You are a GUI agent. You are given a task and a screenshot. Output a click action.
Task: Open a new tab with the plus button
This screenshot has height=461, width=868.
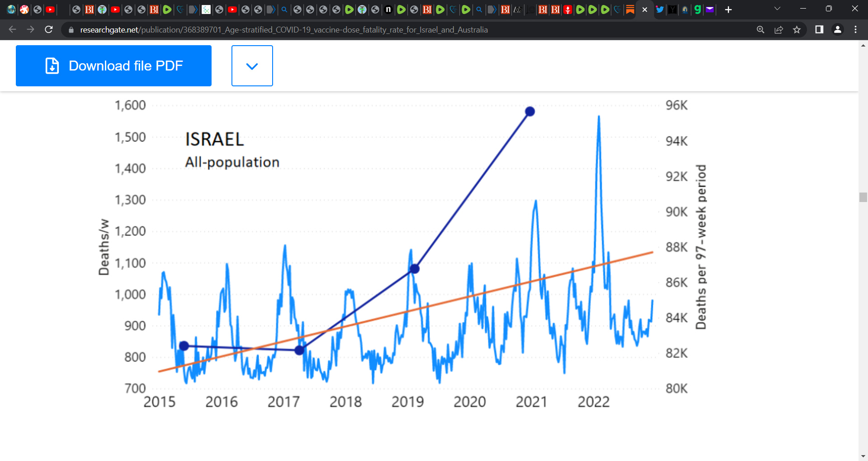coord(728,9)
